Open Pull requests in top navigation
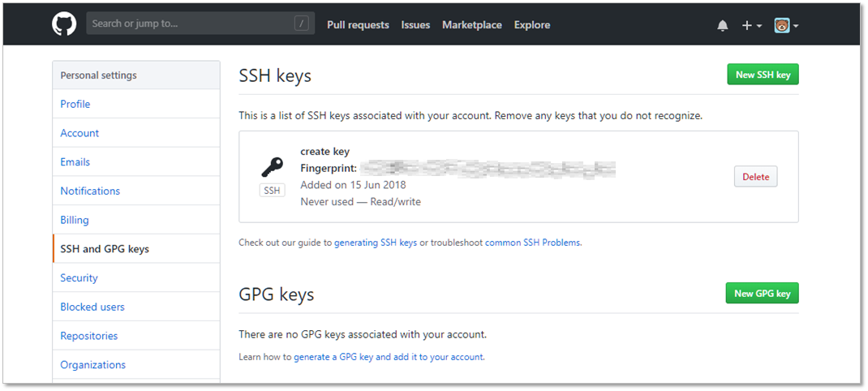Screen dimensions: 868x391 358,25
